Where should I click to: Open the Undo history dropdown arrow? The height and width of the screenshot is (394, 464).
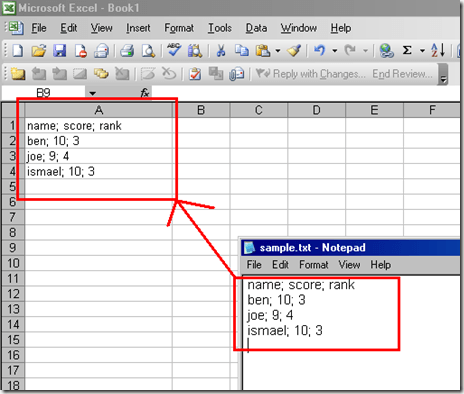[335, 51]
